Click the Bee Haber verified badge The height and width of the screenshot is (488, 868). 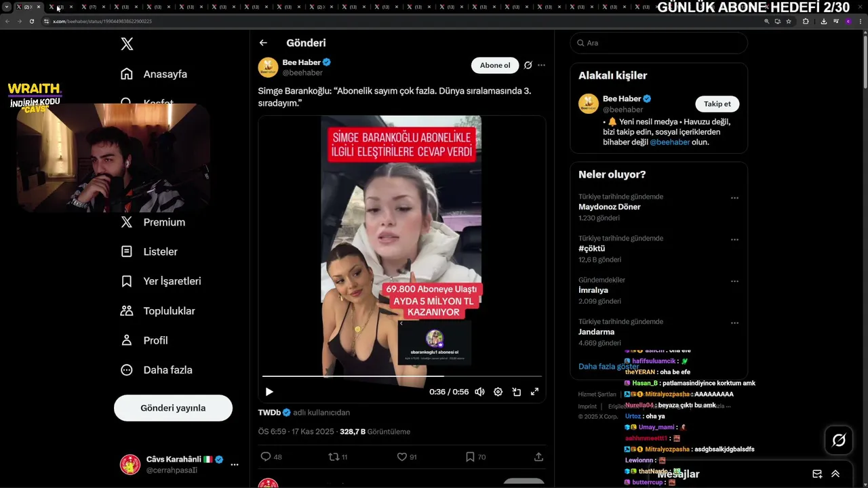click(x=327, y=62)
